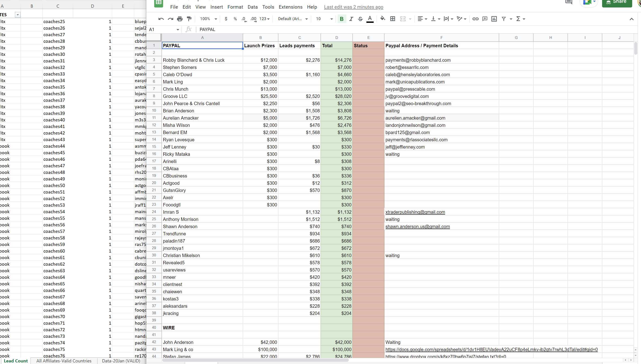This screenshot has height=364, width=641.
Task: Click the Print icon
Action: tap(180, 19)
